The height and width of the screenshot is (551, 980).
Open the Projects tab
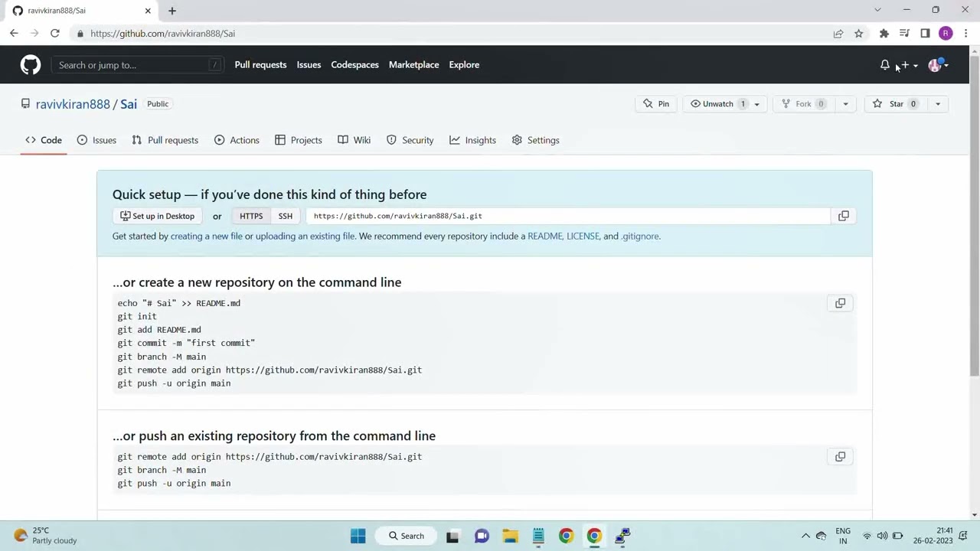click(x=299, y=140)
